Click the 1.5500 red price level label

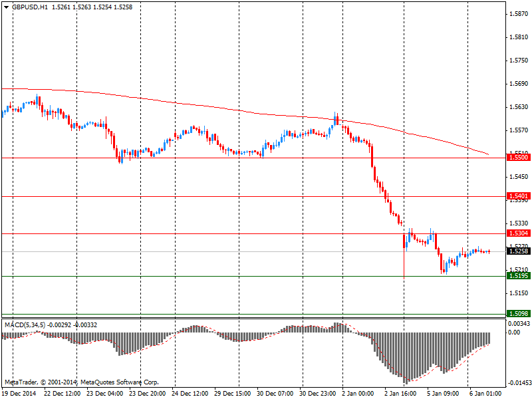pos(519,158)
